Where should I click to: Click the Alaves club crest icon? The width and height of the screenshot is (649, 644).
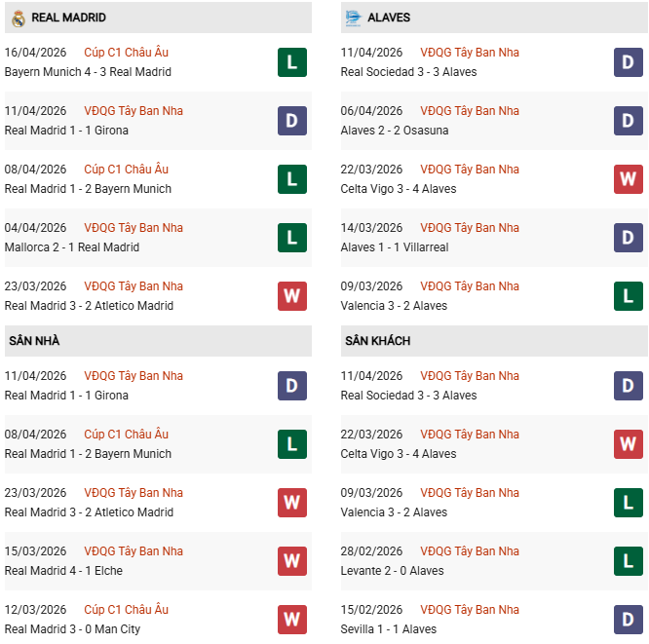353,18
